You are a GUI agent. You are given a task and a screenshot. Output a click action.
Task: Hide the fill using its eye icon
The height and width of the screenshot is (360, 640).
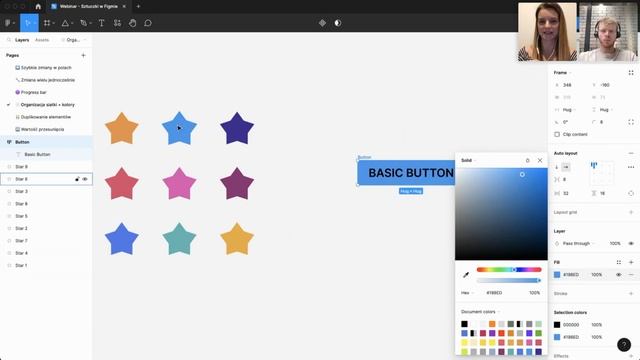pos(619,275)
